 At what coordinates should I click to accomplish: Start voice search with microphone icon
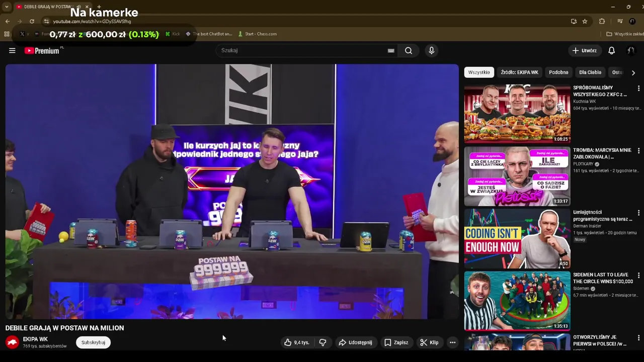[431, 50]
